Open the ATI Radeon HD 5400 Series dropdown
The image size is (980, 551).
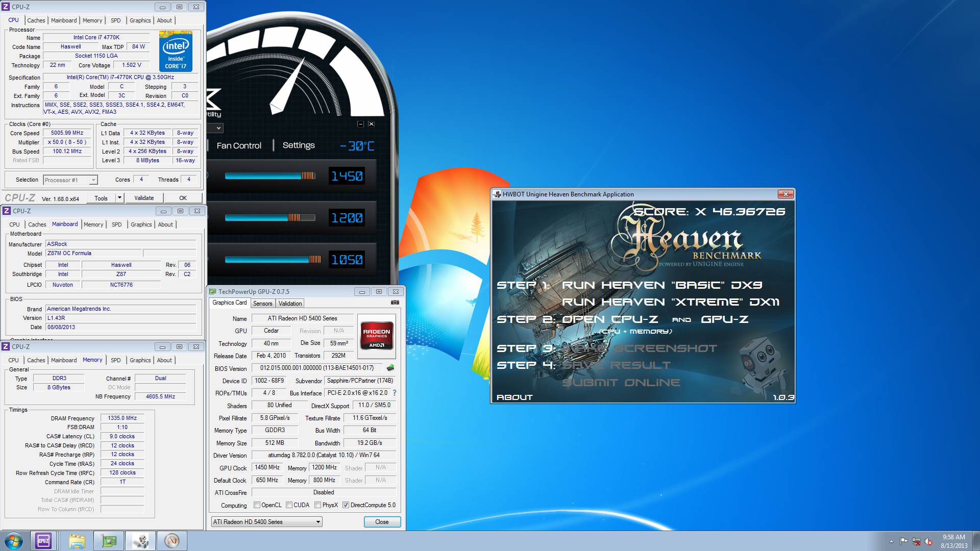(267, 522)
